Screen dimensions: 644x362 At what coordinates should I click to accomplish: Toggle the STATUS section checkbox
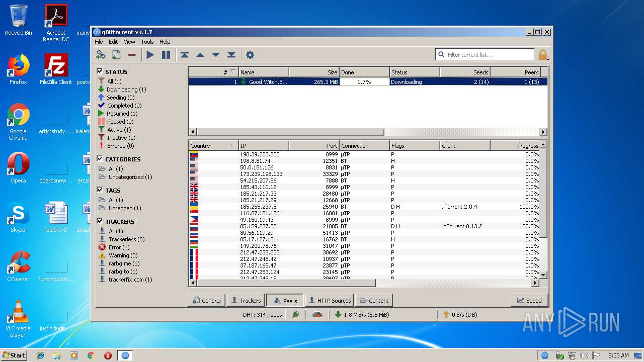point(100,71)
